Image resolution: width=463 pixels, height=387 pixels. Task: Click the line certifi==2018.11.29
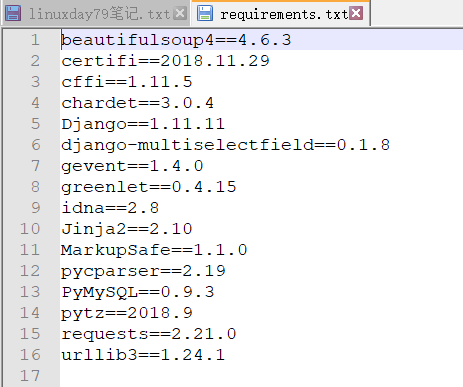click(165, 61)
